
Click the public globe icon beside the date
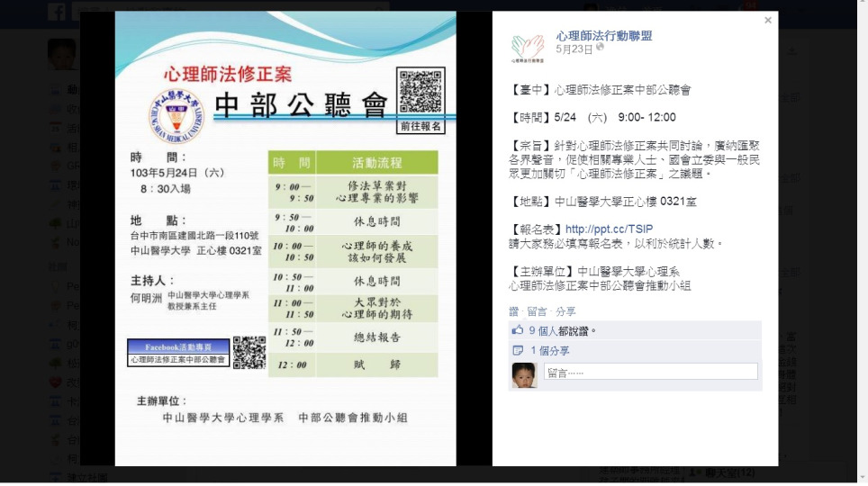600,48
